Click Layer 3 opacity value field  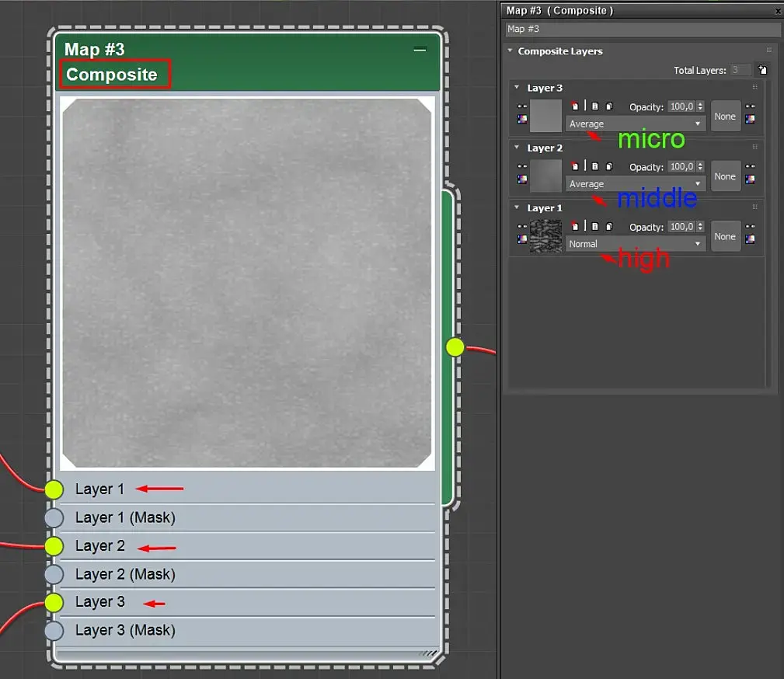(x=681, y=106)
